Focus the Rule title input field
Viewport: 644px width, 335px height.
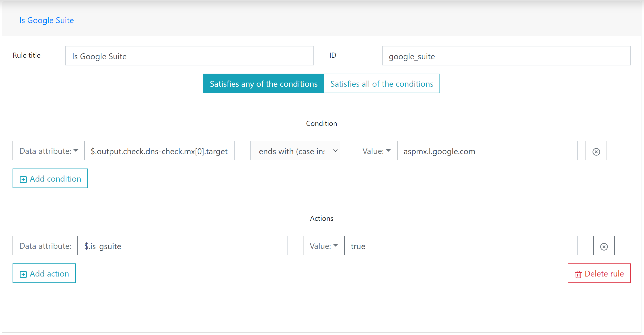(x=190, y=56)
